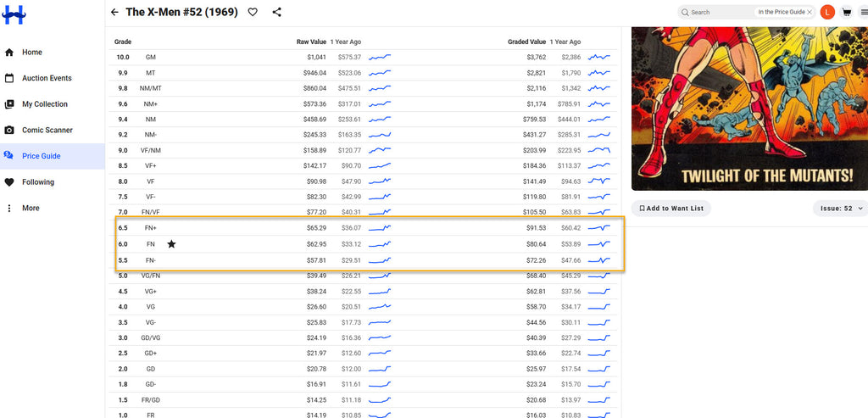The image size is (868, 418).
Task: Favorite this comic with the heart icon
Action: tap(253, 12)
